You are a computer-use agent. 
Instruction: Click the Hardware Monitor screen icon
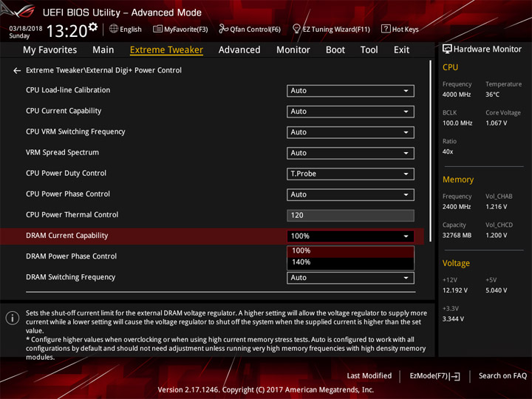point(447,50)
